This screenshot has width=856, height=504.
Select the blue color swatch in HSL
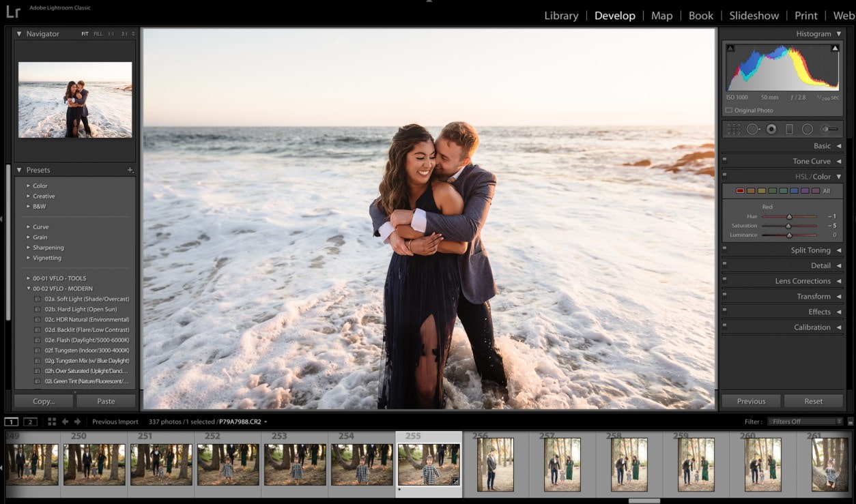tap(794, 191)
